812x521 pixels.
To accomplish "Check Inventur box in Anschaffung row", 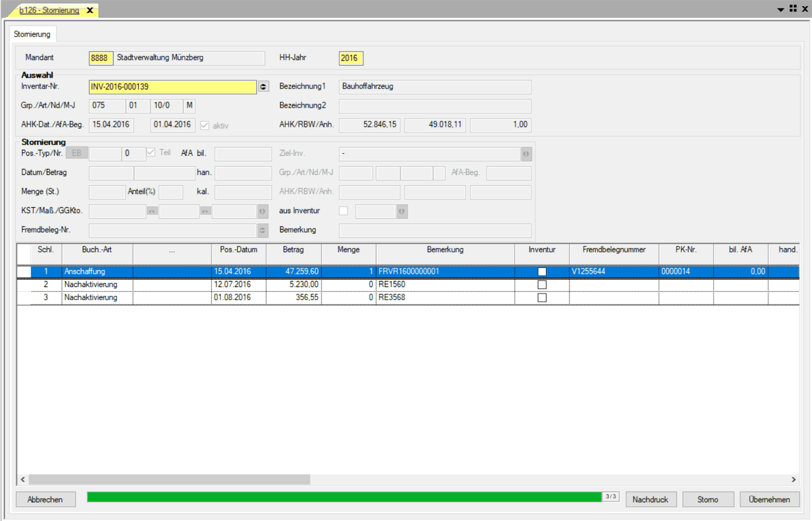I will pyautogui.click(x=542, y=272).
